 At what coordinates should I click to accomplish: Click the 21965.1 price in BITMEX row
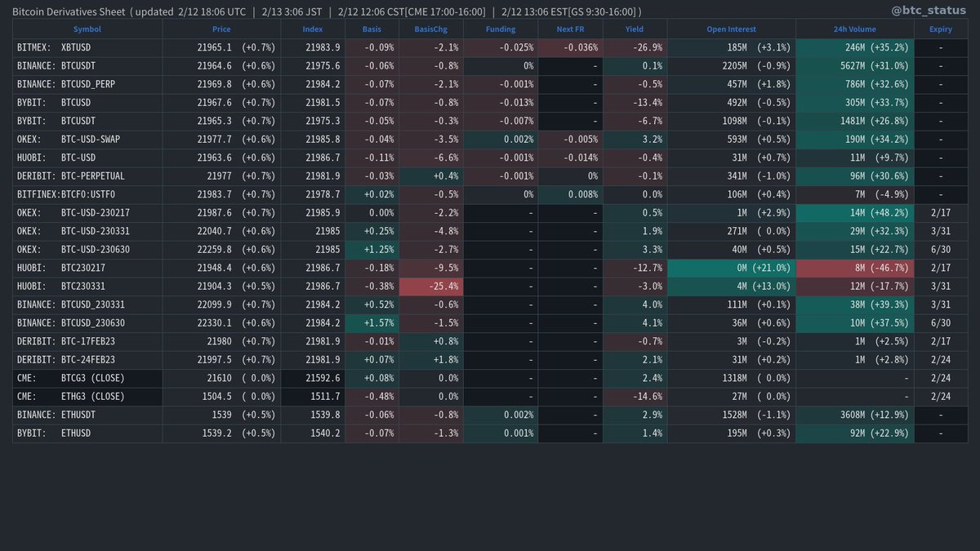[214, 48]
